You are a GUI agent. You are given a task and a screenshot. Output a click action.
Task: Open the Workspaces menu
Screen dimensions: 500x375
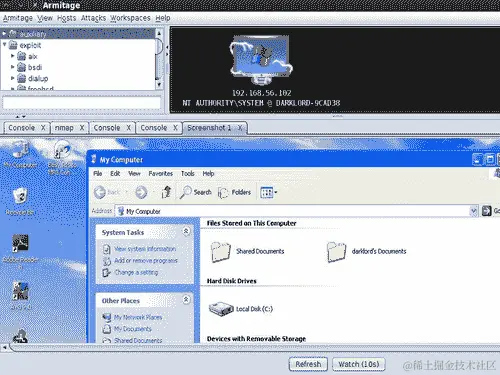(130, 18)
